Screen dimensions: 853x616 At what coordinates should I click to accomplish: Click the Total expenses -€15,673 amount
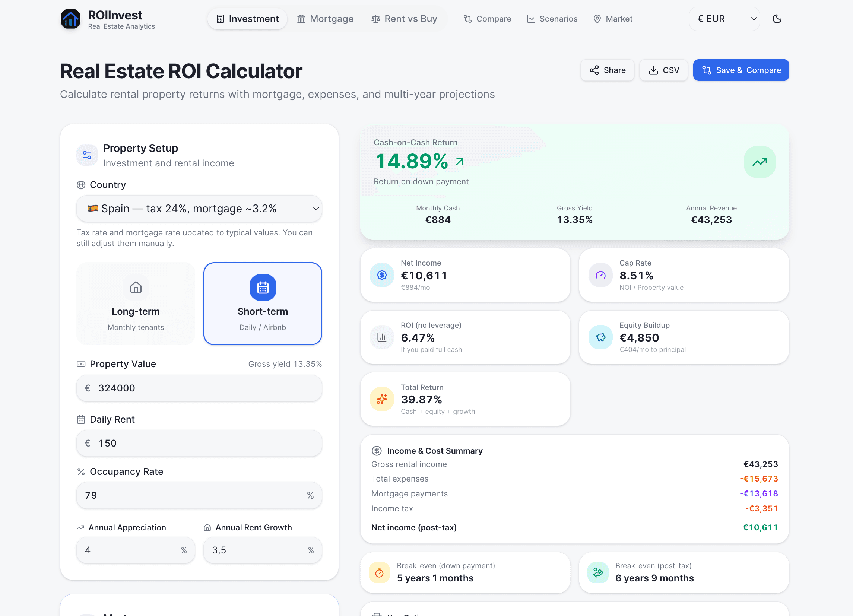click(x=759, y=479)
